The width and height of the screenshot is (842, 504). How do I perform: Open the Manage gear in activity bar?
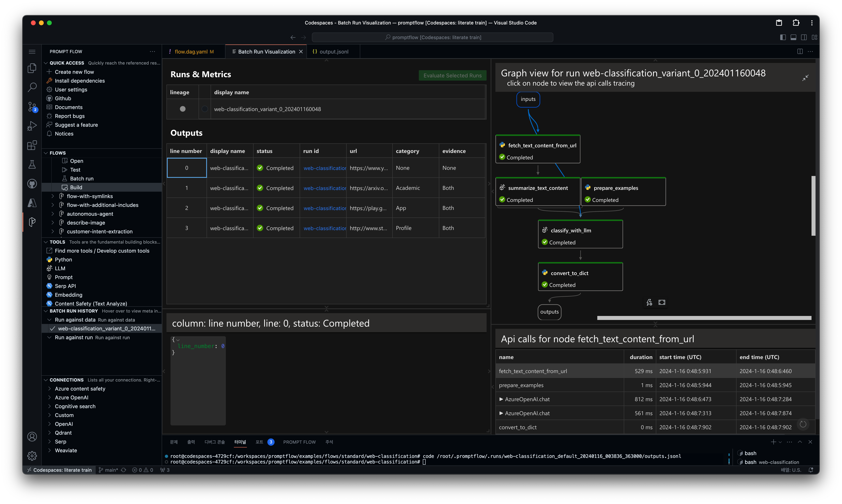[32, 456]
